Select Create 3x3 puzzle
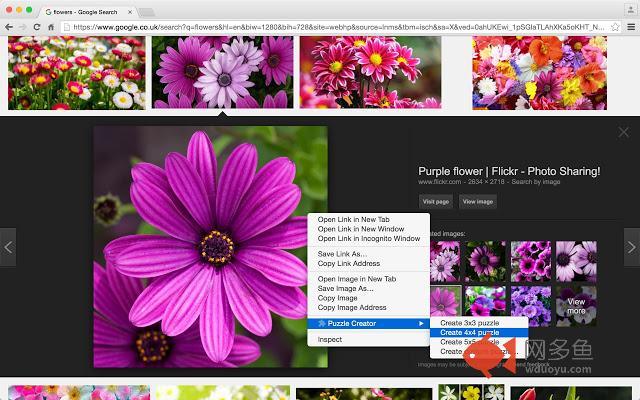Viewport: 640px width, 400px height. pyautogui.click(x=479, y=322)
